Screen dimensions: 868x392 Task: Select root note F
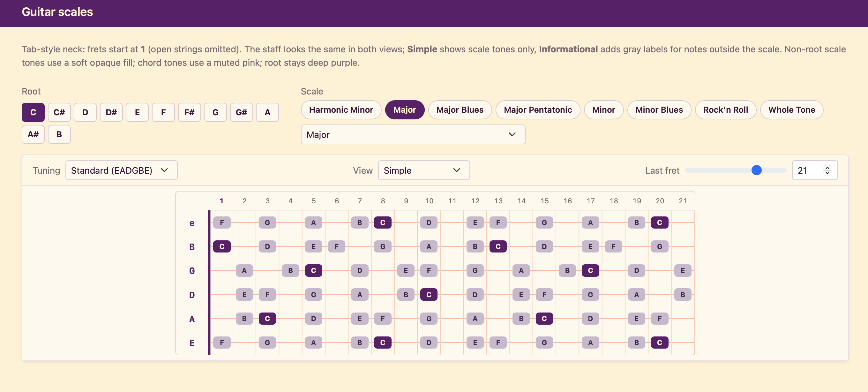pos(163,112)
